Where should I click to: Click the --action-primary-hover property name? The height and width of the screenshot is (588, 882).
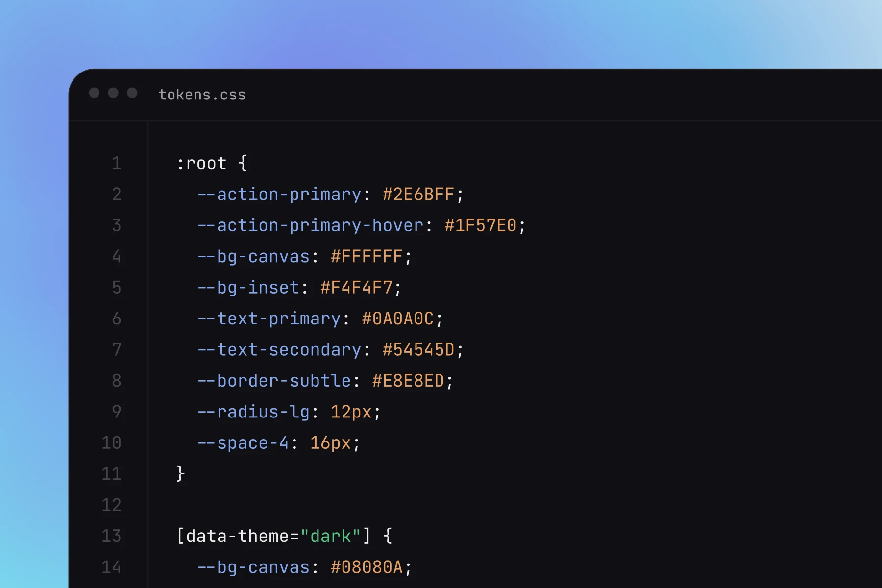tap(310, 225)
